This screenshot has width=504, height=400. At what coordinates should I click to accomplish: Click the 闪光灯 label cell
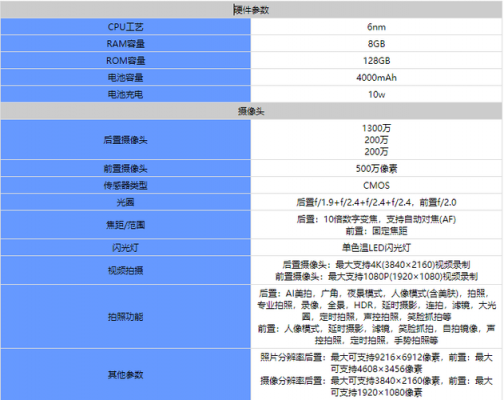tap(126, 248)
